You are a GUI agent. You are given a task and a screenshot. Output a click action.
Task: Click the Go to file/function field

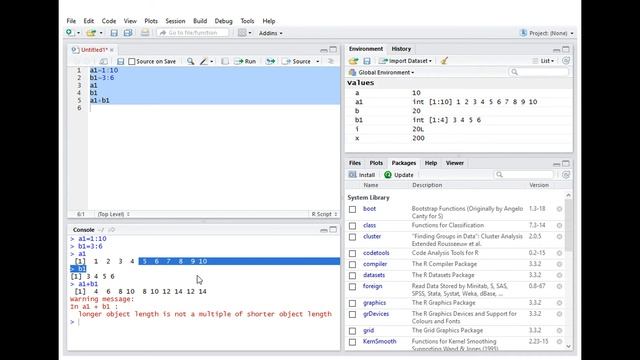[193, 33]
